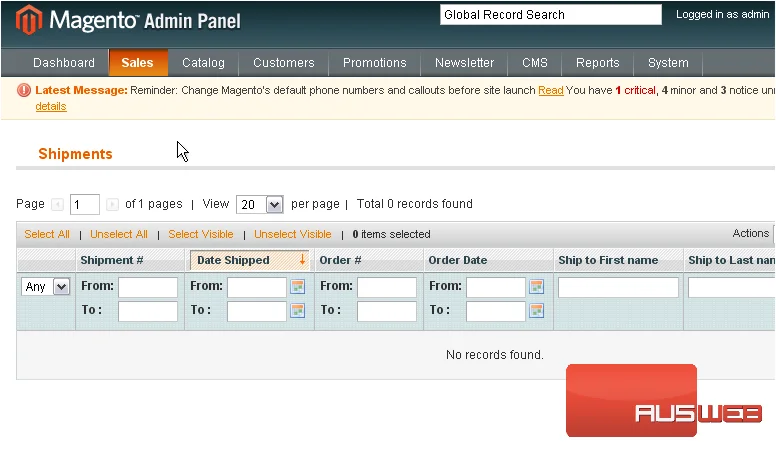The width and height of the screenshot is (776, 450).
Task: Open the System menu
Action: click(x=668, y=63)
